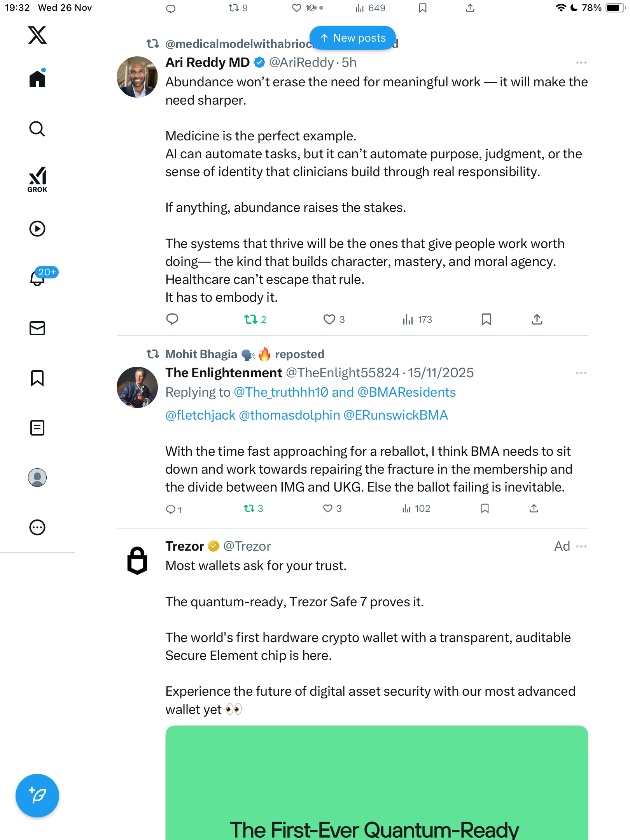Open notifications with 20+ badge
630x840 pixels.
click(x=38, y=278)
